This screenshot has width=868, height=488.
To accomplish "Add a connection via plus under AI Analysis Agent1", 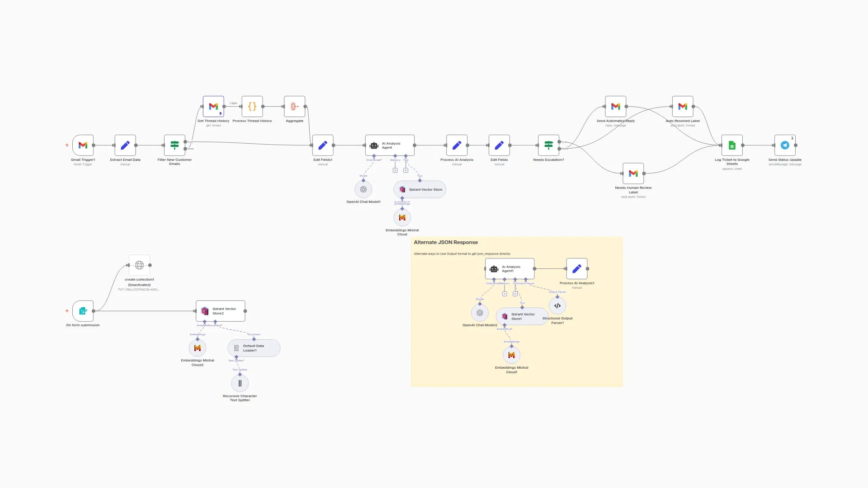I will tap(504, 293).
